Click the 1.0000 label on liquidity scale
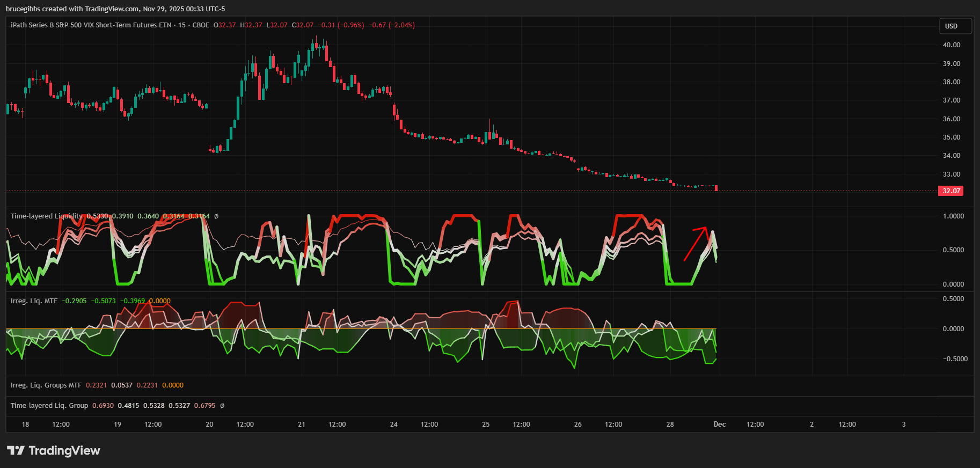Screen dimensions: 980x468 click(x=953, y=216)
